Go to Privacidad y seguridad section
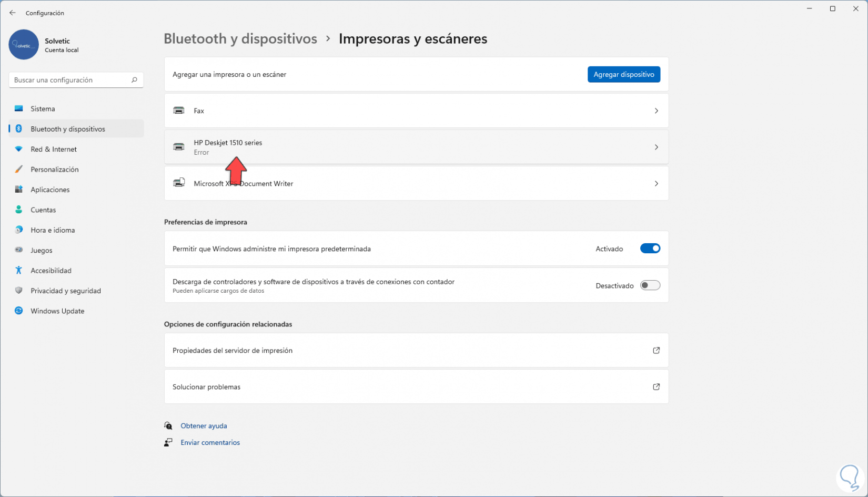868x497 pixels. pyautogui.click(x=65, y=291)
